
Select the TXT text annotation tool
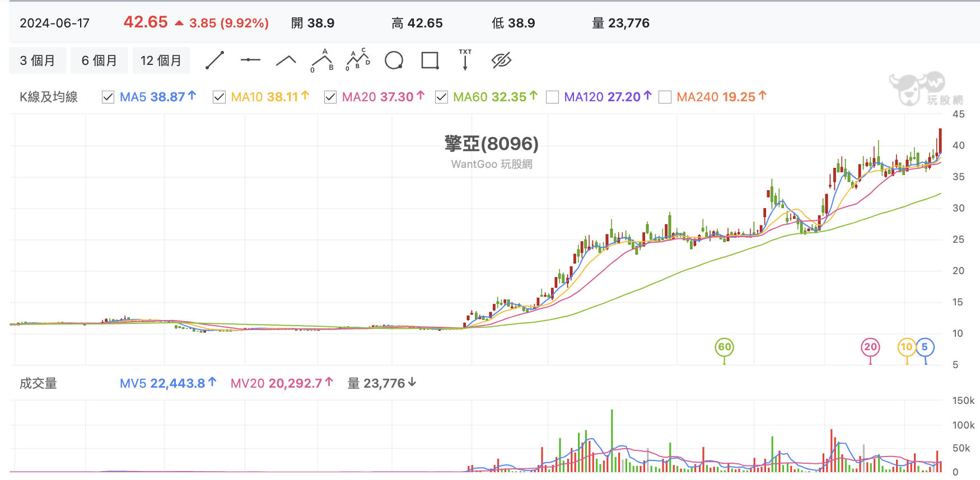(465, 60)
